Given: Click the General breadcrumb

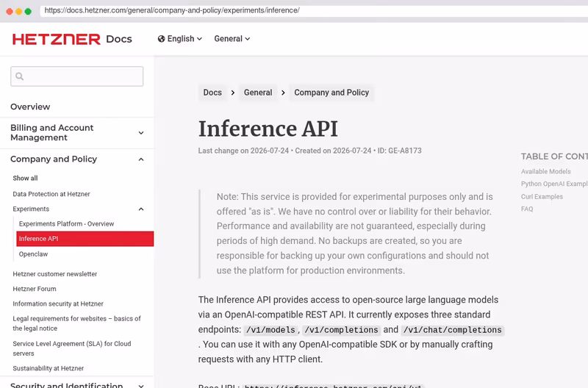Looking at the screenshot, I should [258, 93].
